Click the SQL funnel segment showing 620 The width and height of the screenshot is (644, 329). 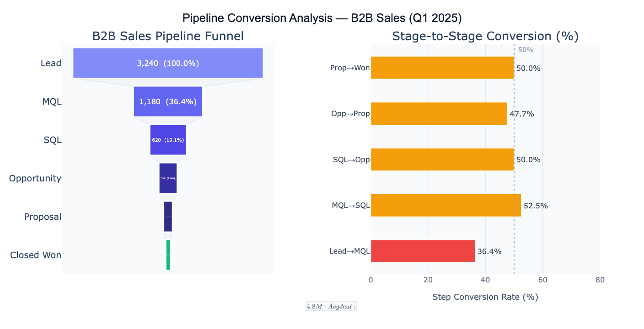tap(168, 140)
